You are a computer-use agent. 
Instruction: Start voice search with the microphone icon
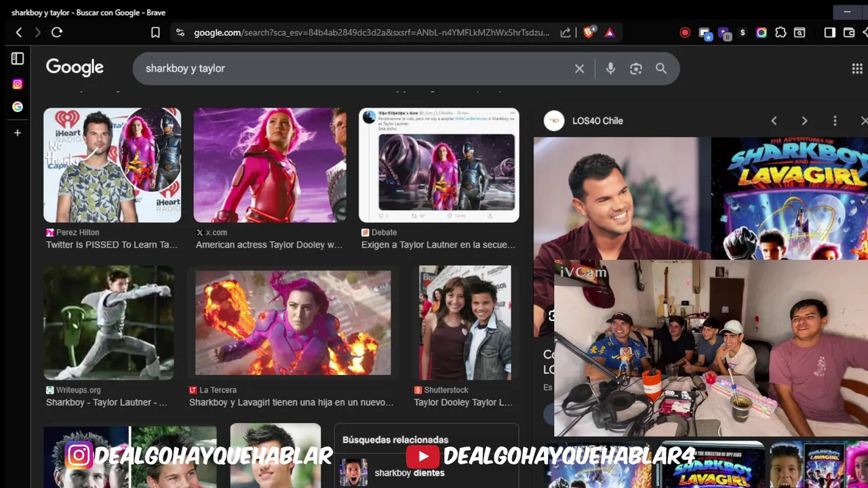tap(610, 68)
